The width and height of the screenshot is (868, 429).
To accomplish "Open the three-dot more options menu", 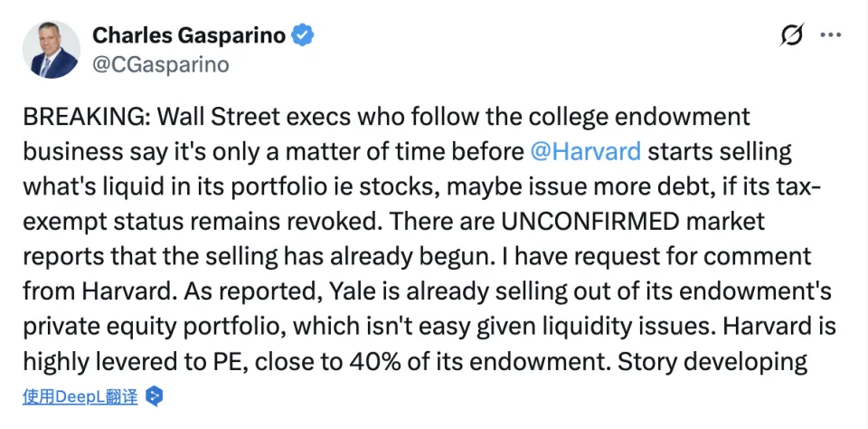I will pyautogui.click(x=830, y=35).
